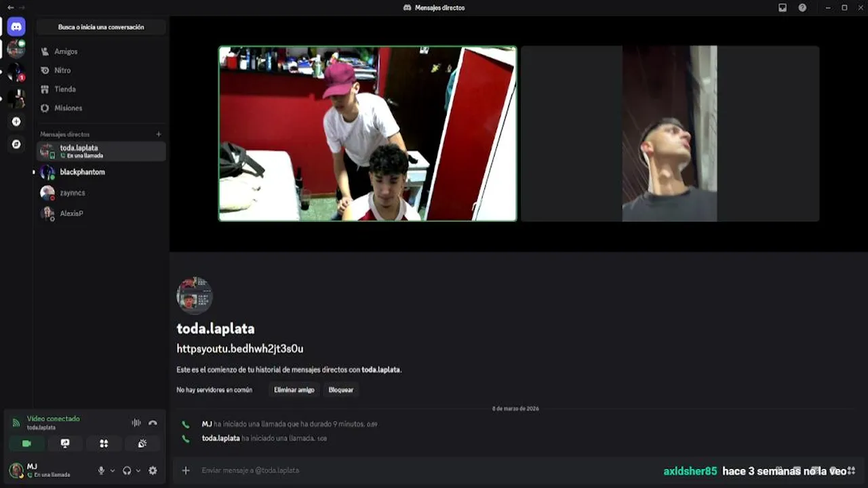Click MJ call lasted 9 minutes message

[290, 424]
